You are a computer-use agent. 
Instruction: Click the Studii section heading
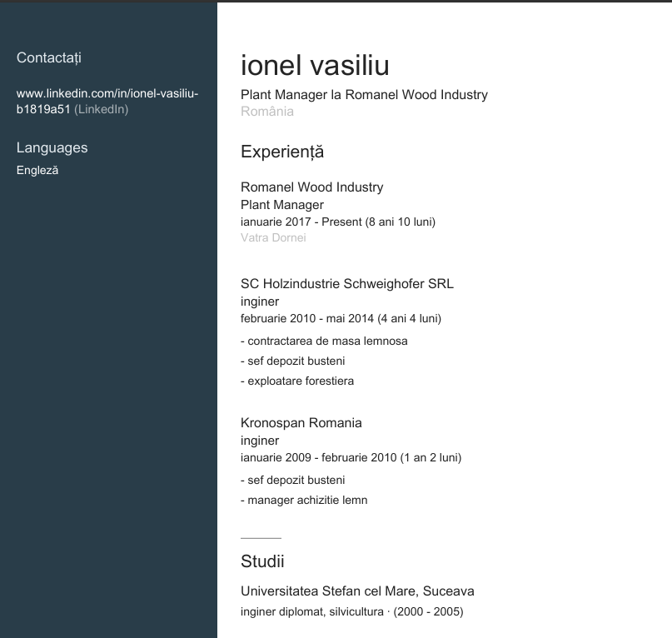(262, 561)
